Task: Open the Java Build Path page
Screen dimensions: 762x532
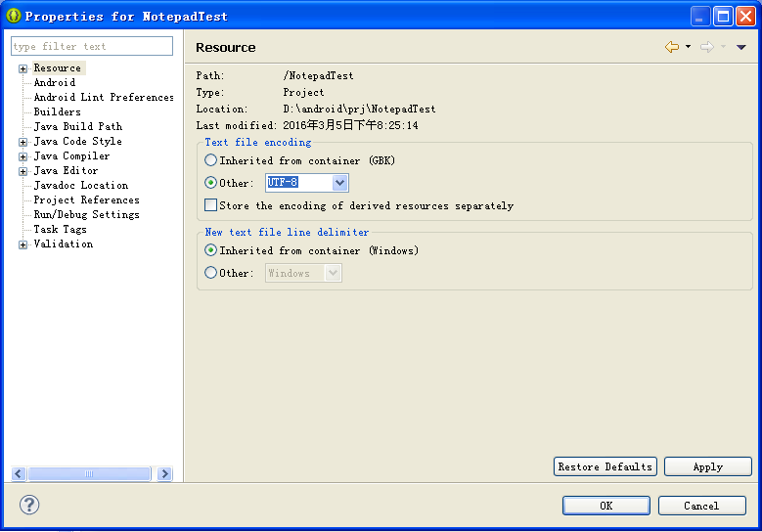Action: [77, 126]
